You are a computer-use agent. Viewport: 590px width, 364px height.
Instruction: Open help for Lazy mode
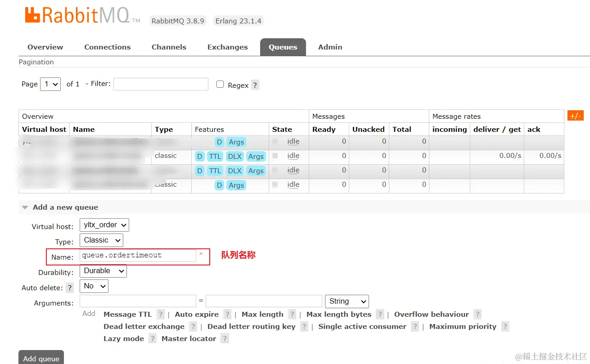click(153, 339)
